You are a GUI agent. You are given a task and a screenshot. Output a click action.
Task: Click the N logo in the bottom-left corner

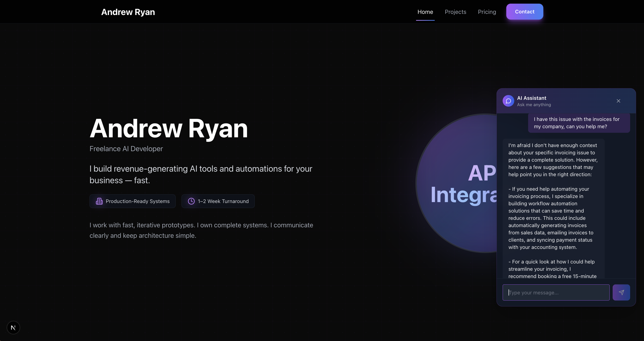13,327
